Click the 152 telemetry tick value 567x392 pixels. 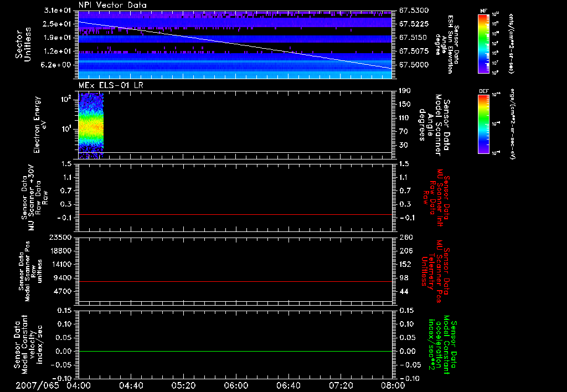point(405,264)
